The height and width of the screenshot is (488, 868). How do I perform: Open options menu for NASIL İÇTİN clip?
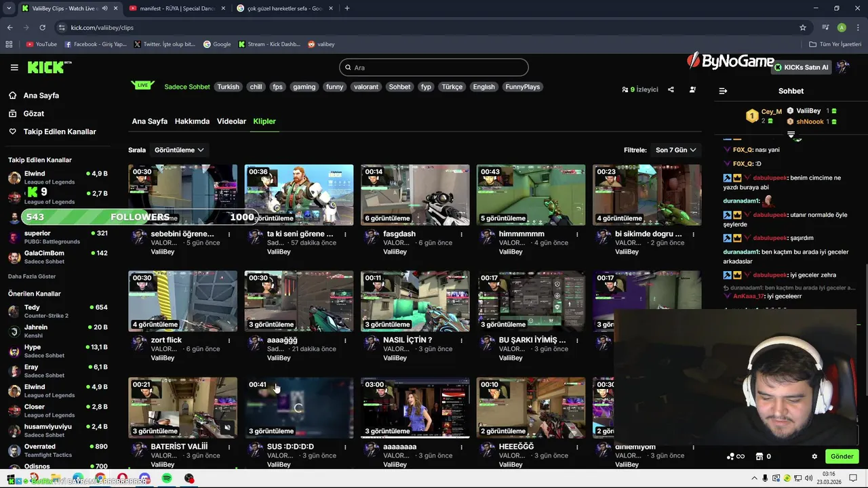461,340
